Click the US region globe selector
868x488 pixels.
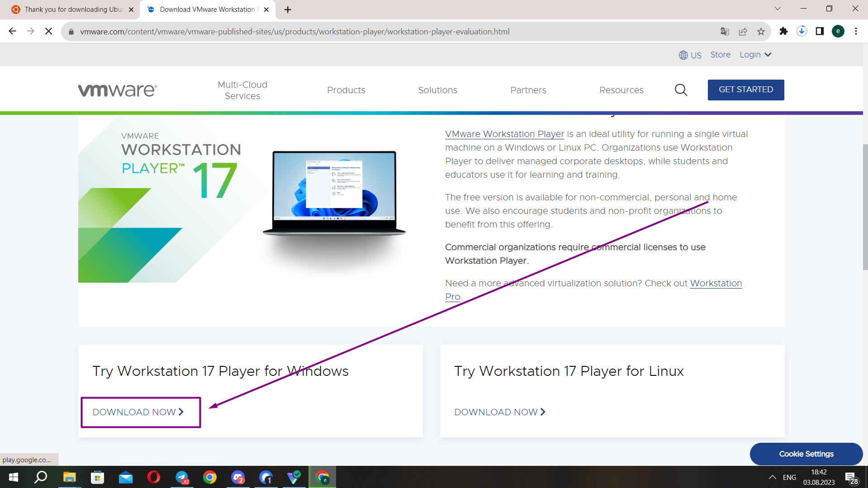690,55
